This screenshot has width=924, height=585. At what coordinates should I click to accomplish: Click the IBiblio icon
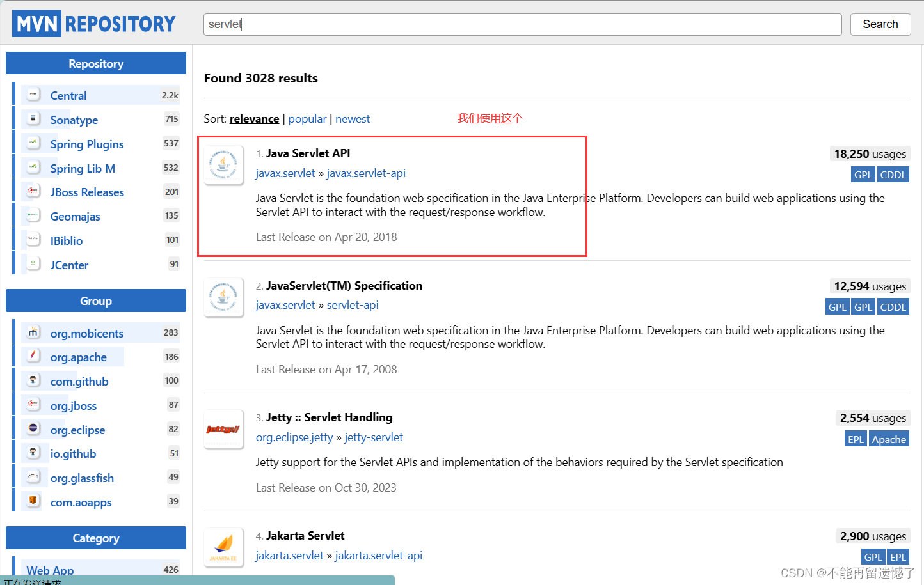[x=33, y=239]
